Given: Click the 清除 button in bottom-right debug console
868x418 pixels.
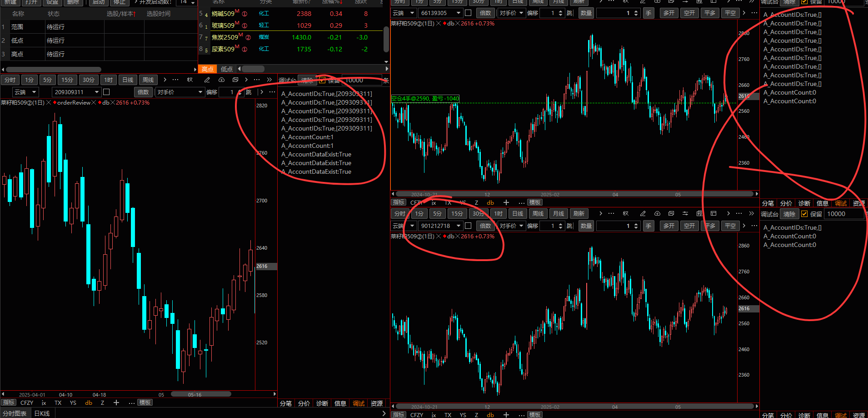Looking at the screenshot, I should click(x=790, y=214).
